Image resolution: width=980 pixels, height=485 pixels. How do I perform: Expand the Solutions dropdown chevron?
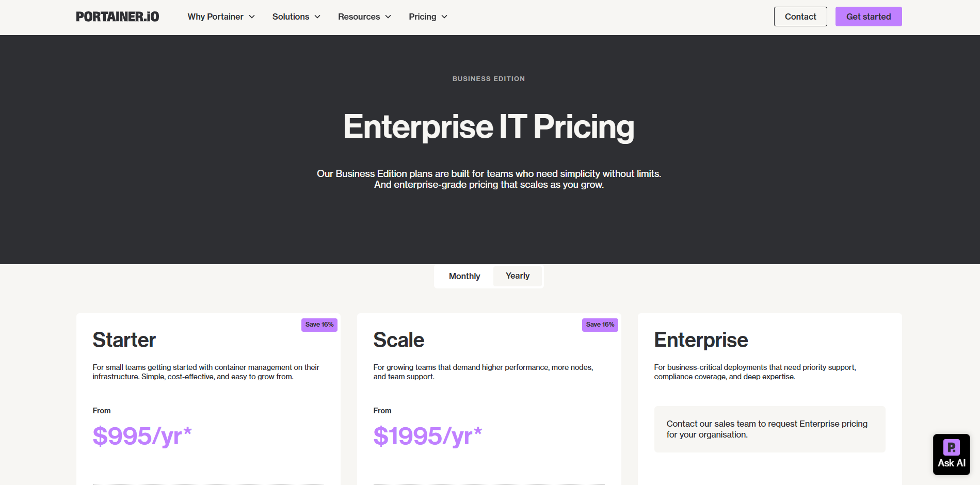coord(317,17)
